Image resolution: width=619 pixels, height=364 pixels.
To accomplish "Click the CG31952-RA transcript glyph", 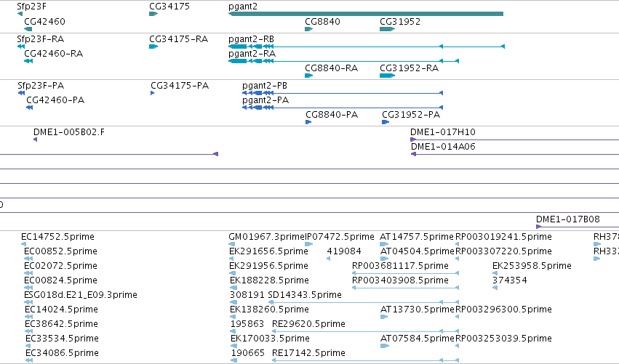I will point(387,76).
